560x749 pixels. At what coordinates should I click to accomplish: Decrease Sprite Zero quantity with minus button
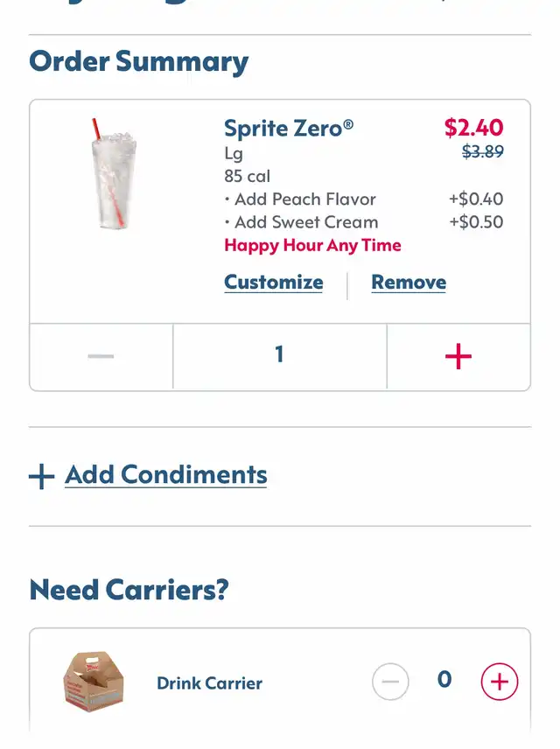pos(101,356)
